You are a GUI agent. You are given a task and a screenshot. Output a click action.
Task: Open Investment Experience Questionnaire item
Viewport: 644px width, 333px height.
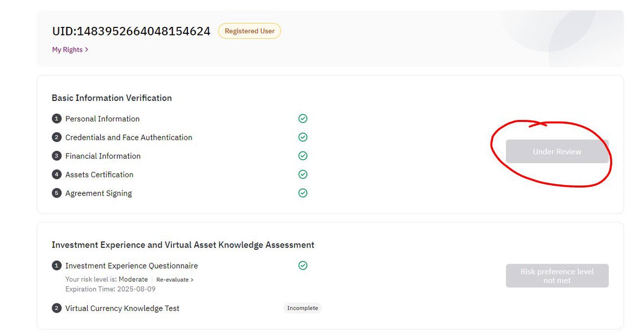pyautogui.click(x=131, y=265)
